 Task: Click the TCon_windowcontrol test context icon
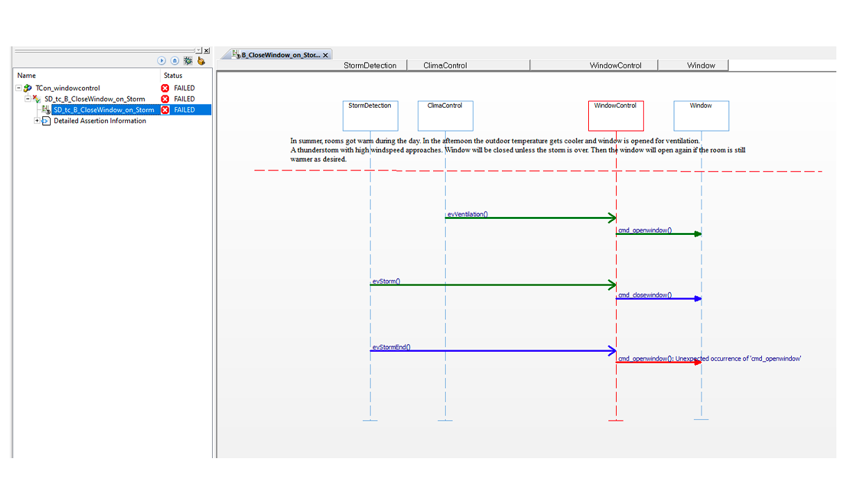click(x=28, y=88)
